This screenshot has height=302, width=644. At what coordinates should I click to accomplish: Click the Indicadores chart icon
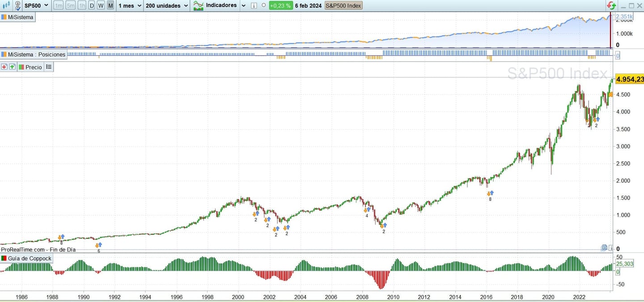pyautogui.click(x=198, y=6)
